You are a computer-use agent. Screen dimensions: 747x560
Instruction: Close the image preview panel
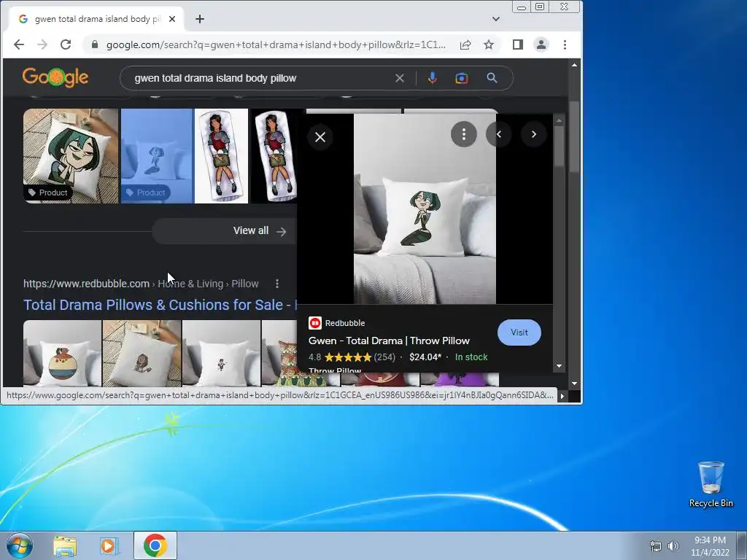320,137
